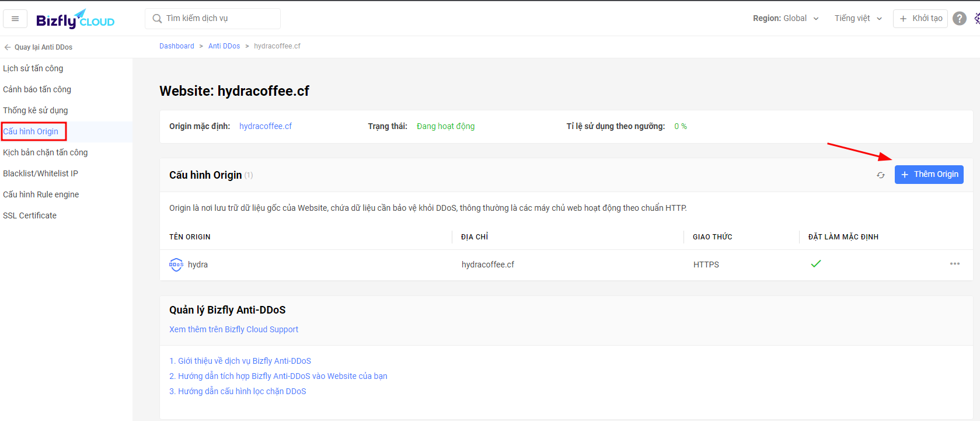Go to Thống kê sử dụng
This screenshot has width=980, height=421.
click(36, 110)
